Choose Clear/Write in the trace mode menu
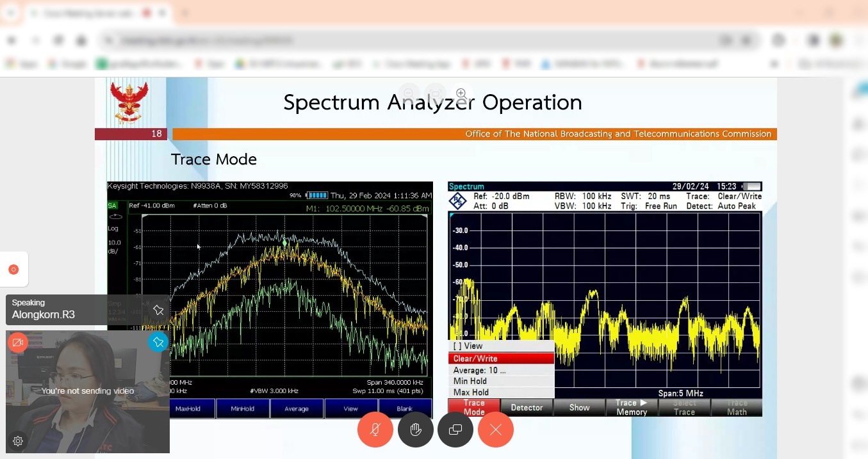Viewport: 868px width, 459px height. (x=501, y=358)
